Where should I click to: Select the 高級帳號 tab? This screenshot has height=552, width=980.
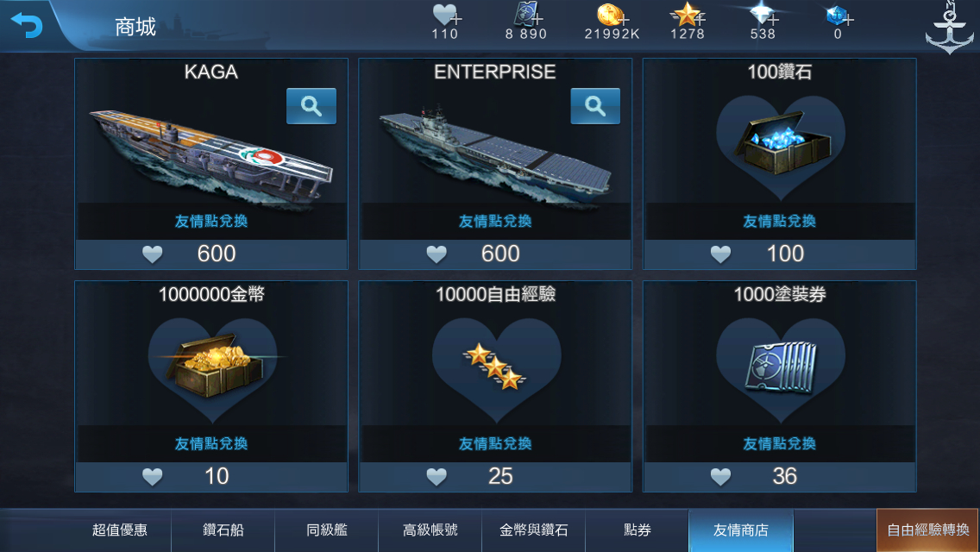pos(430,530)
